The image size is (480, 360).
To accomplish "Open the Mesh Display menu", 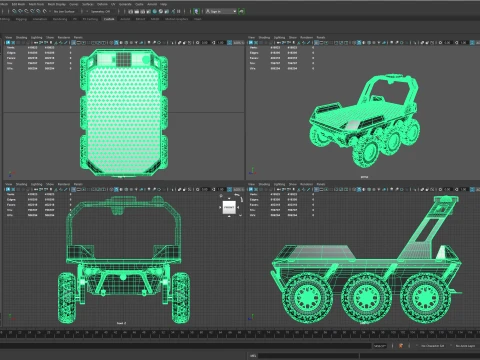I will click(x=57, y=4).
